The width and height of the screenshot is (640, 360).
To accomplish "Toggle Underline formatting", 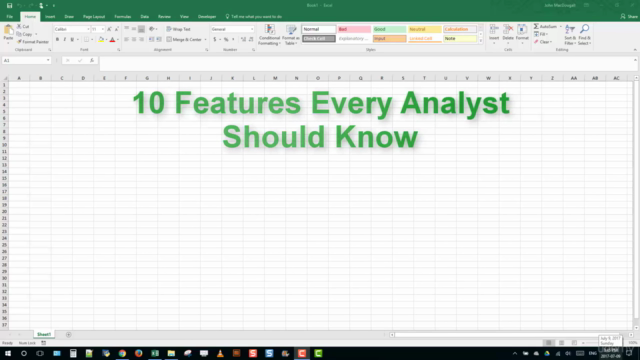I will pos(72,40).
